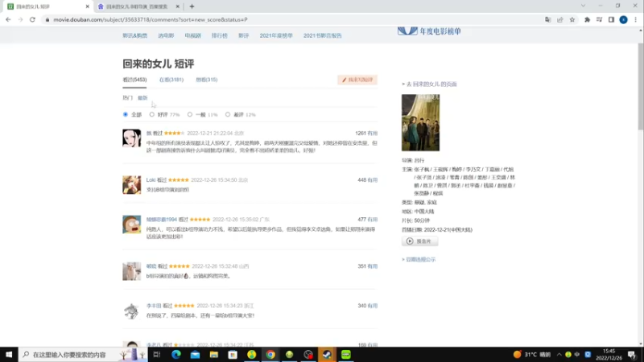Mark the 351-vote comment as useful
Screen dimensions: 644x362
pyautogui.click(x=372, y=266)
